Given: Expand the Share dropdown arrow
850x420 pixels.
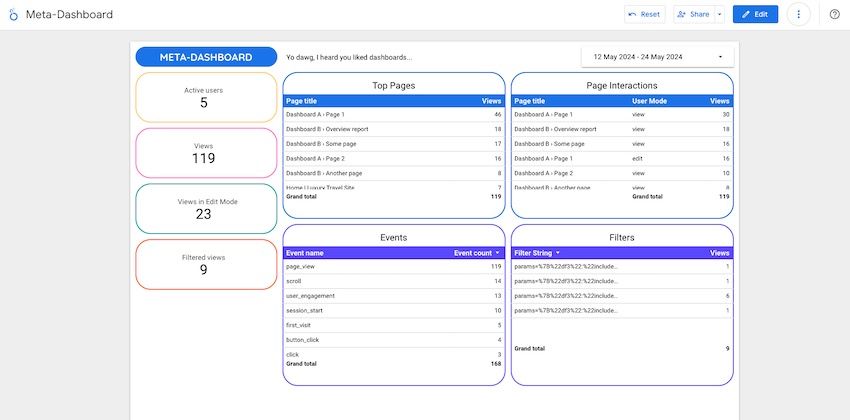Looking at the screenshot, I should 720,15.
